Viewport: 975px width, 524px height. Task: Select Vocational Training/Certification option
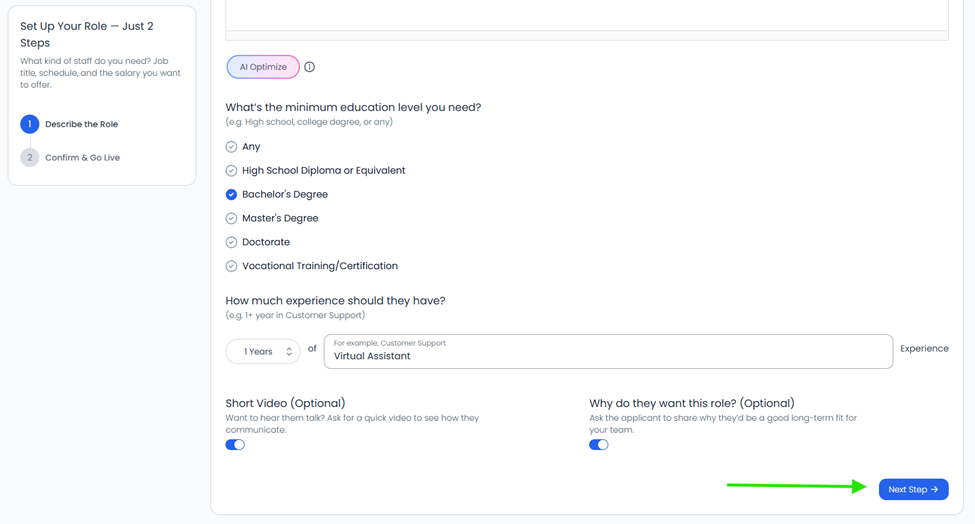click(312, 266)
